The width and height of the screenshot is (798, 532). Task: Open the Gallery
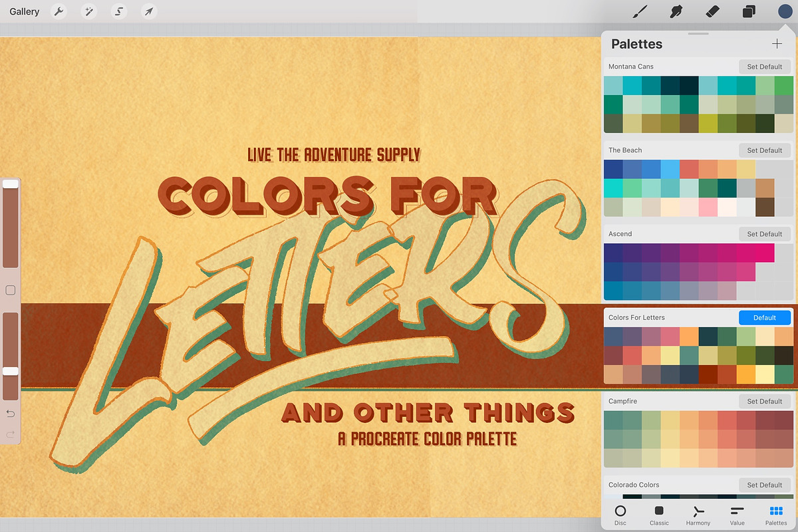pos(25,11)
